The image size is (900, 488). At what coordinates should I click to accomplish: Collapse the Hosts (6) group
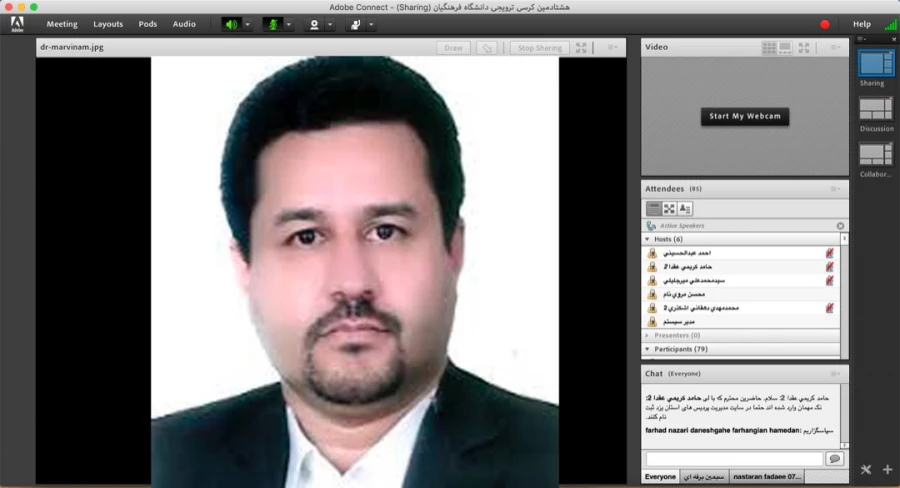[647, 239]
